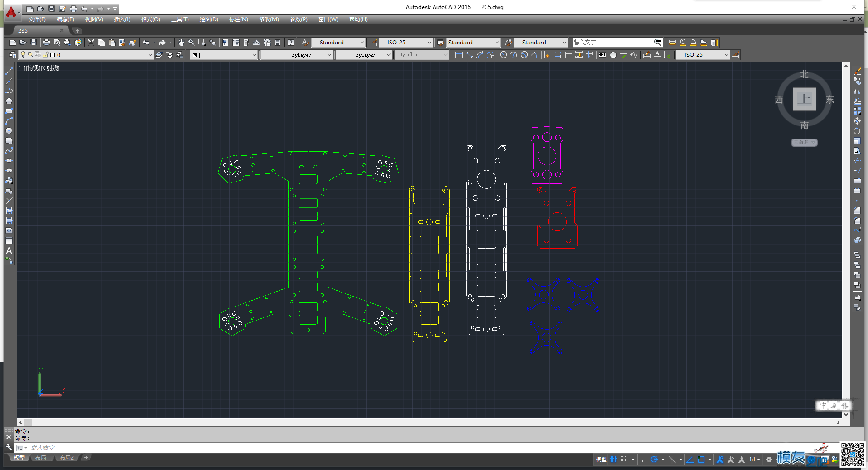The height and width of the screenshot is (470, 868).
Task: Open the lineweight ByLayer dropdown
Action: click(x=364, y=55)
